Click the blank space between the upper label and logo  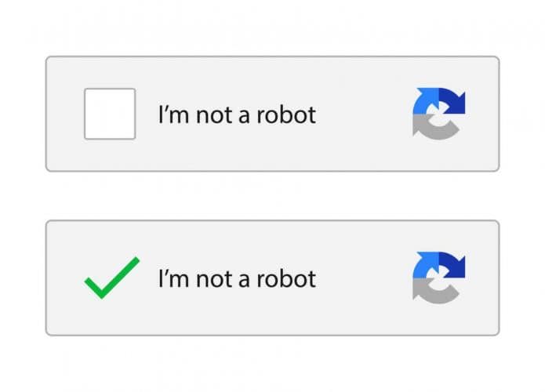(364, 115)
